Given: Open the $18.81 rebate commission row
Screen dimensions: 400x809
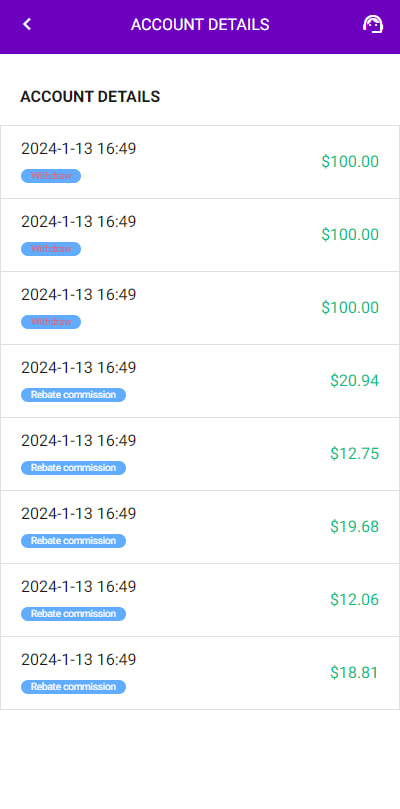Looking at the screenshot, I should point(200,673).
